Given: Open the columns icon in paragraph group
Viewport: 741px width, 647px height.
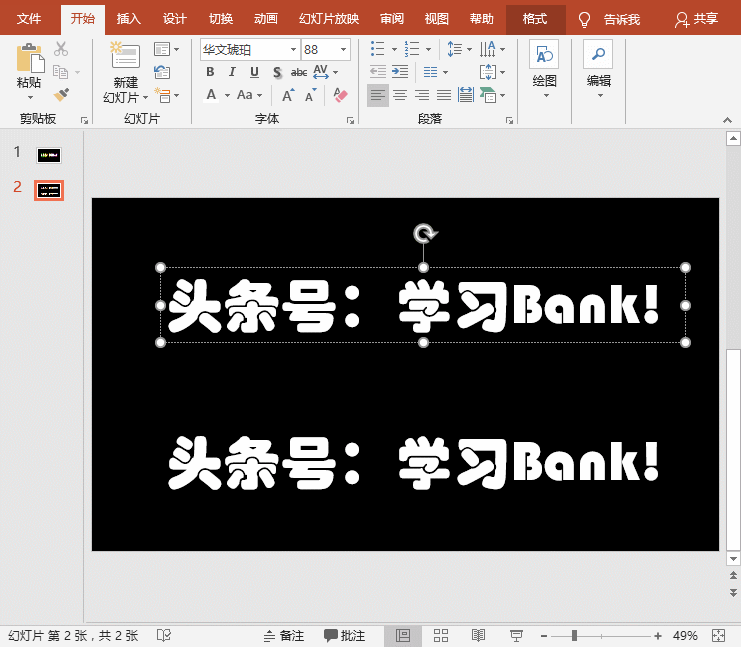Looking at the screenshot, I should (x=431, y=72).
